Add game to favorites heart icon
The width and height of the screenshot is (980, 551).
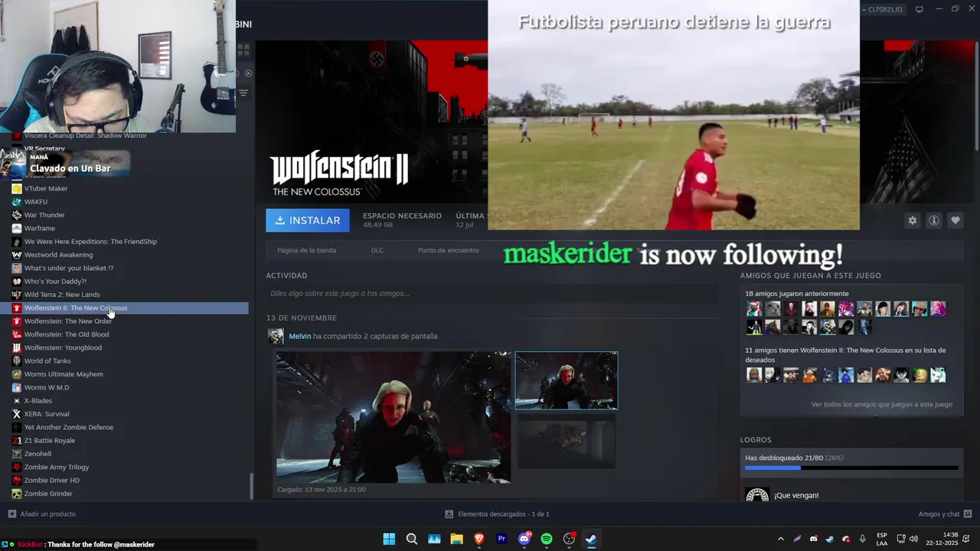955,220
